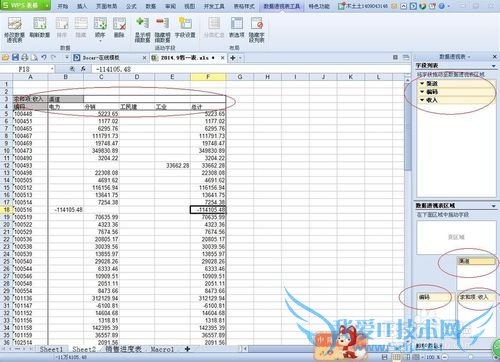Click the zoom out minus button in status bar

tap(444, 357)
